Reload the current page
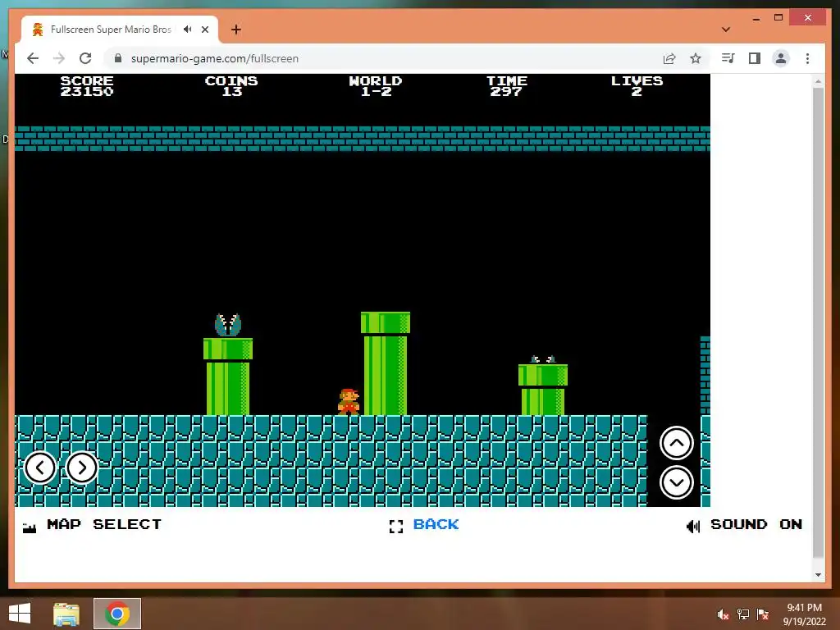This screenshot has width=840, height=630. pos(85,58)
